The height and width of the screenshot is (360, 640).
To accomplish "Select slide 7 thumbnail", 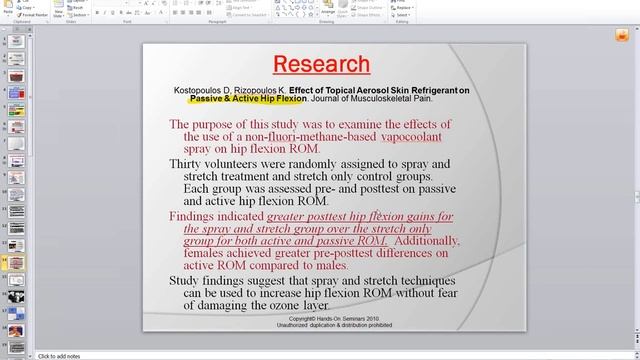I will 16,144.
